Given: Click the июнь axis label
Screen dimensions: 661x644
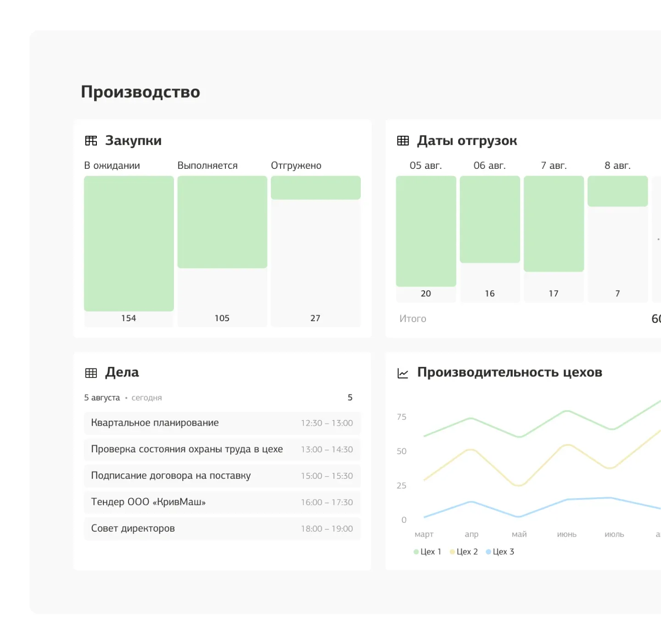Looking at the screenshot, I should tap(567, 534).
